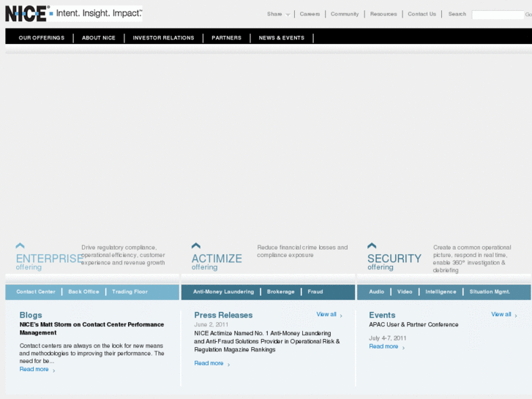Open the Partners menu
The height and width of the screenshot is (399, 532).
coord(226,37)
